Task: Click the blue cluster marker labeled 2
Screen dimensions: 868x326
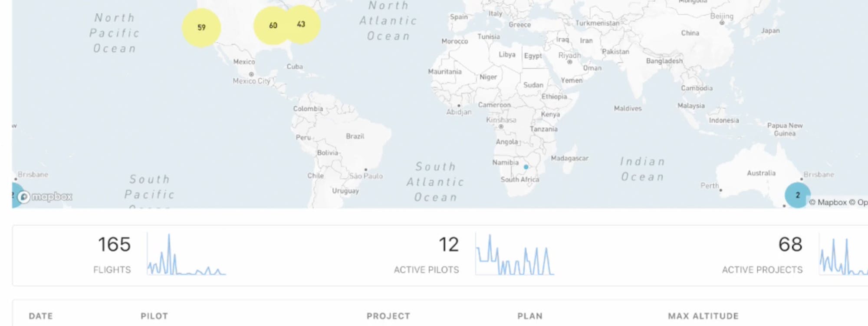Action: [x=797, y=195]
